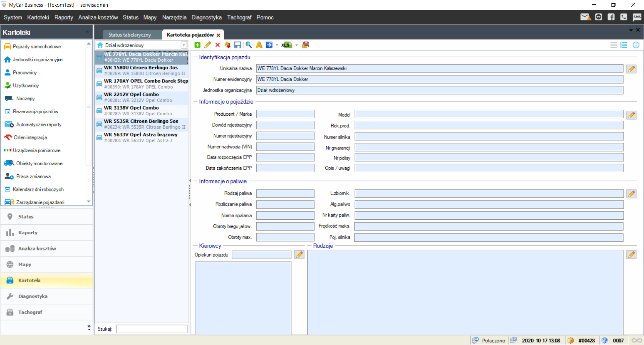This screenshot has width=644, height=345.
Task: Switch to the blue detailed list view
Action: [x=624, y=45]
